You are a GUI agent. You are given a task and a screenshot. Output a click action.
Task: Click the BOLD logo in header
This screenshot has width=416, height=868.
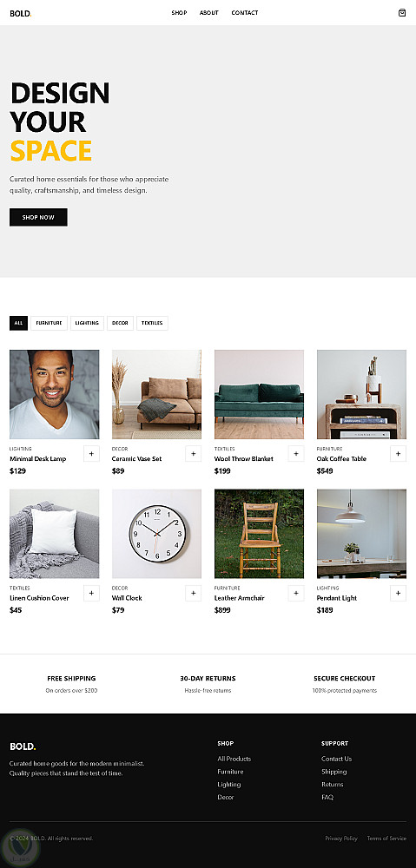(x=21, y=13)
